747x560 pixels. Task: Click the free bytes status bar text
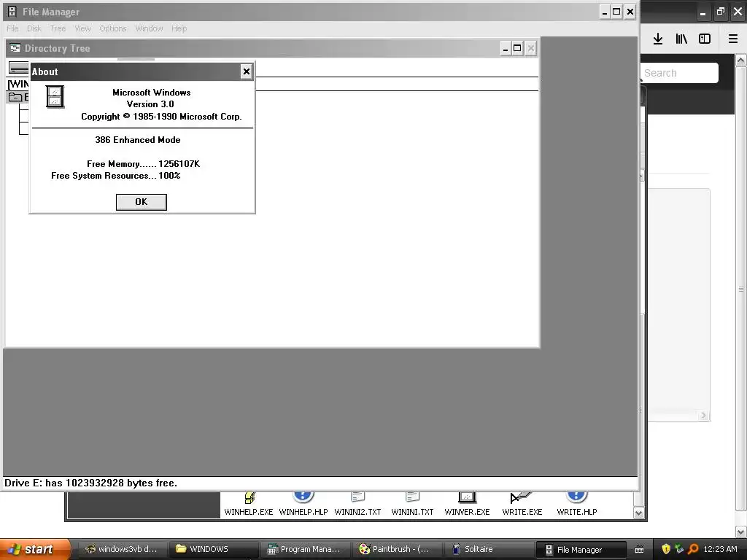pos(90,483)
